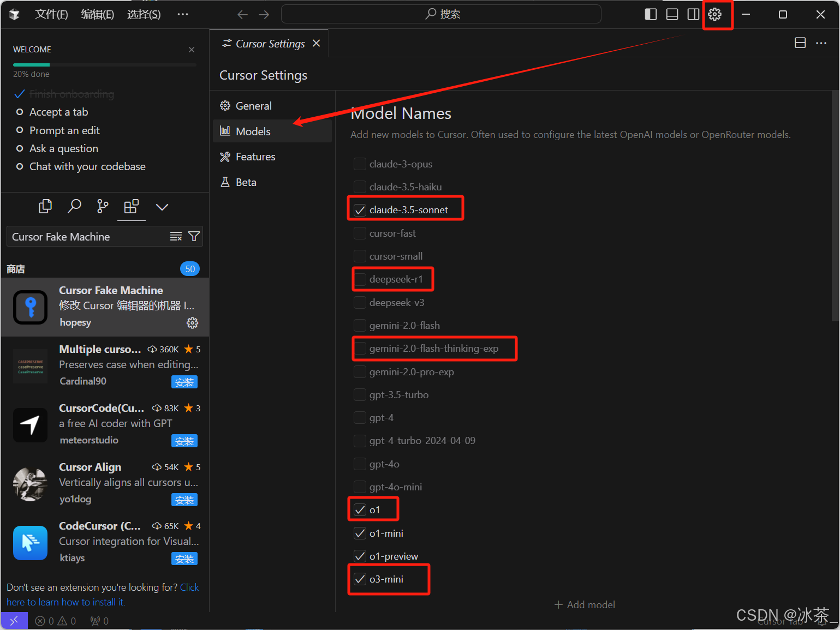Show errors and warnings in status bar
The image size is (840, 630).
[55, 621]
